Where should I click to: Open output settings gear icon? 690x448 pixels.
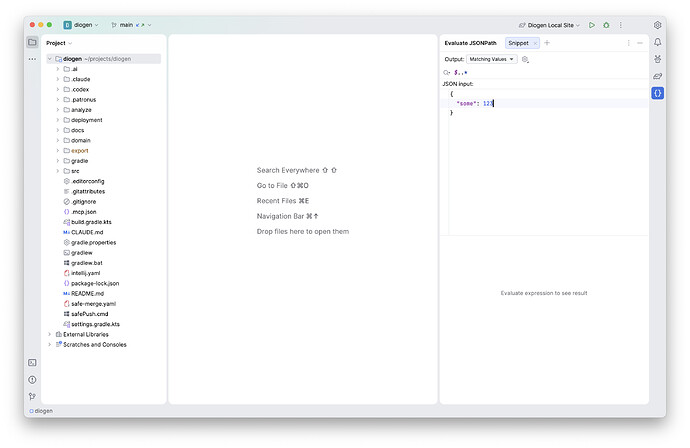[x=525, y=59]
